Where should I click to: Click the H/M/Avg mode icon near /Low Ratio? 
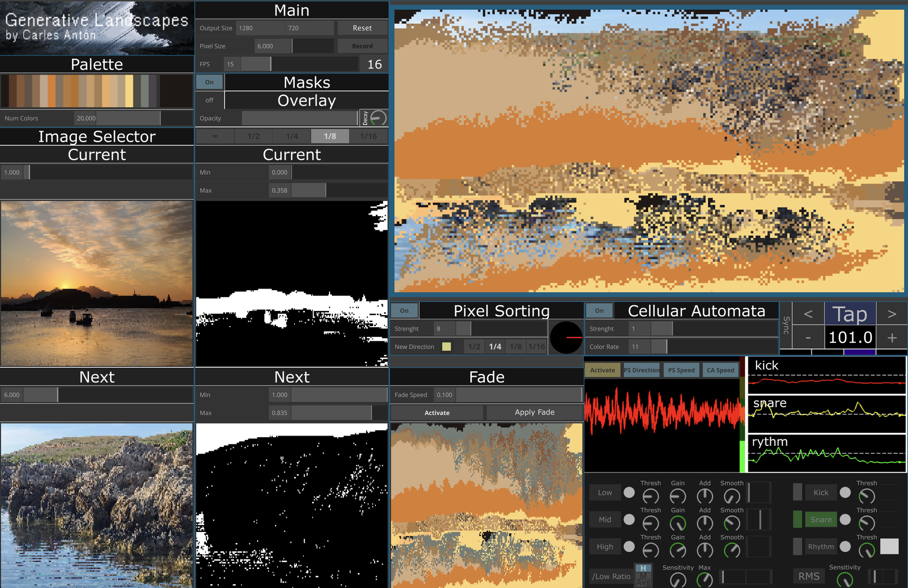643,574
